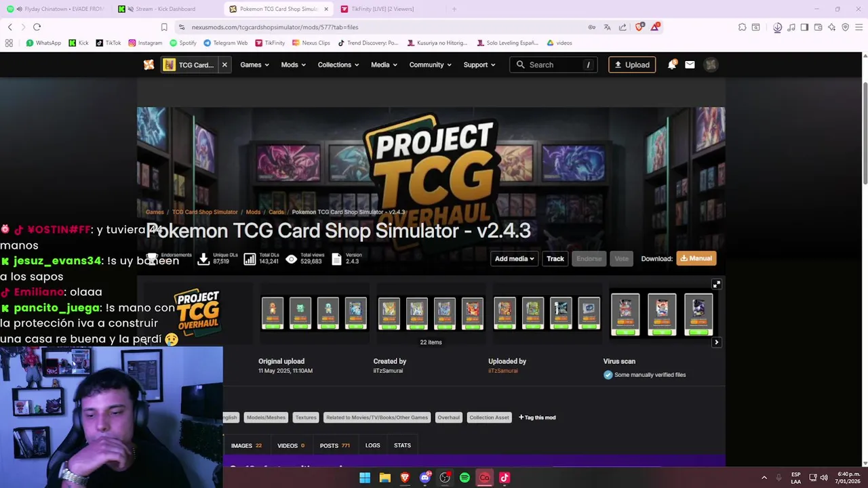Screen dimensions: 868x488
Task: Click the Endorse button
Action: click(589, 258)
